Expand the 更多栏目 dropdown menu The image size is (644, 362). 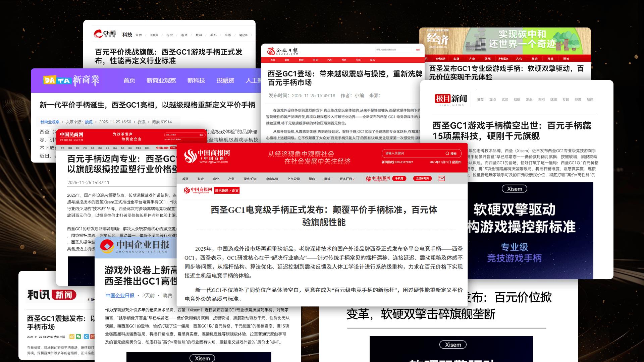[x=347, y=179]
